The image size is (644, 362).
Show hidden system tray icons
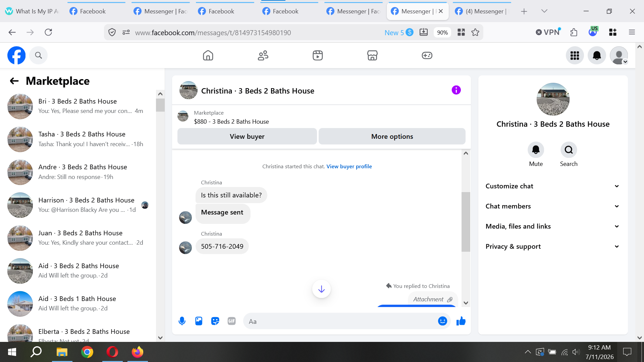528,352
